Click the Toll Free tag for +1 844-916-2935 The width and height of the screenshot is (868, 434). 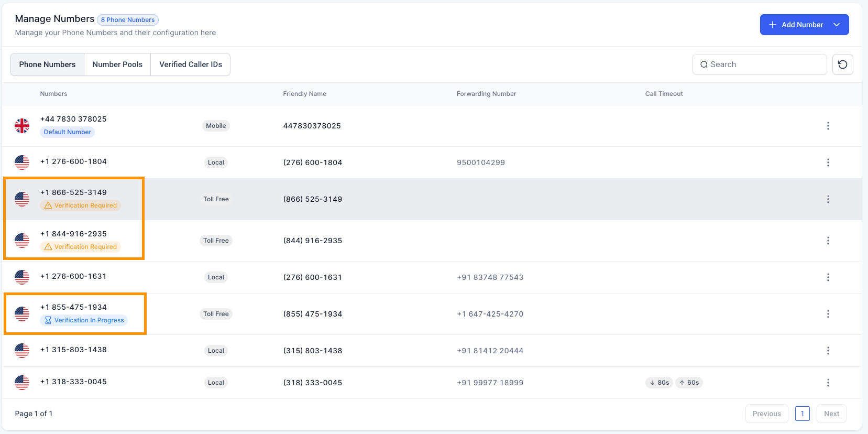pos(216,241)
